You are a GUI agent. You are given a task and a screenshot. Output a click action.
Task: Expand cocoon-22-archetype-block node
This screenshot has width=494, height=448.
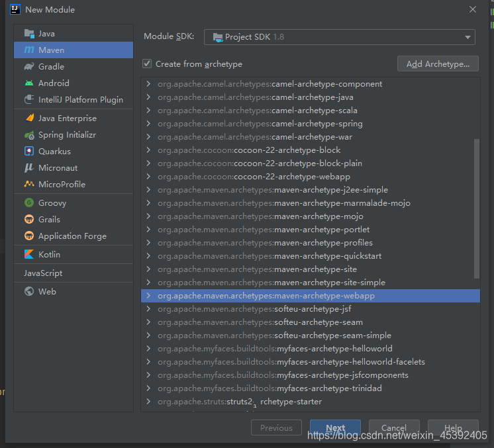pos(148,150)
